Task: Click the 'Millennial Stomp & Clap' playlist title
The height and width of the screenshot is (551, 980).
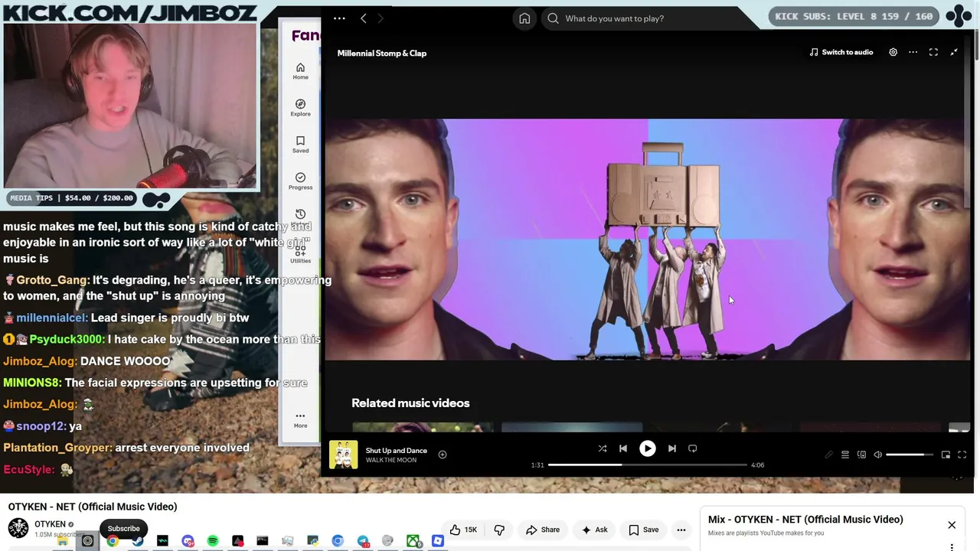Action: 382,53
